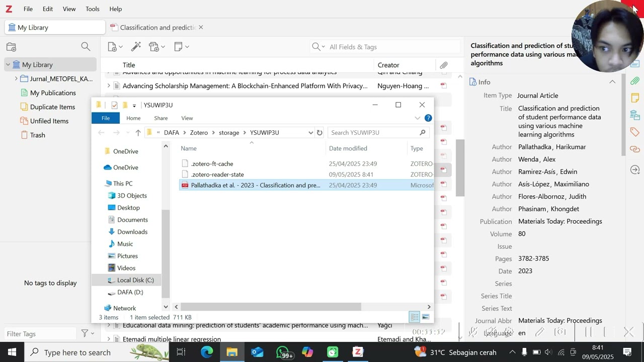Image resolution: width=644 pixels, height=362 pixels.
Task: Select the .zotero-reader-state file
Action: [217, 174]
